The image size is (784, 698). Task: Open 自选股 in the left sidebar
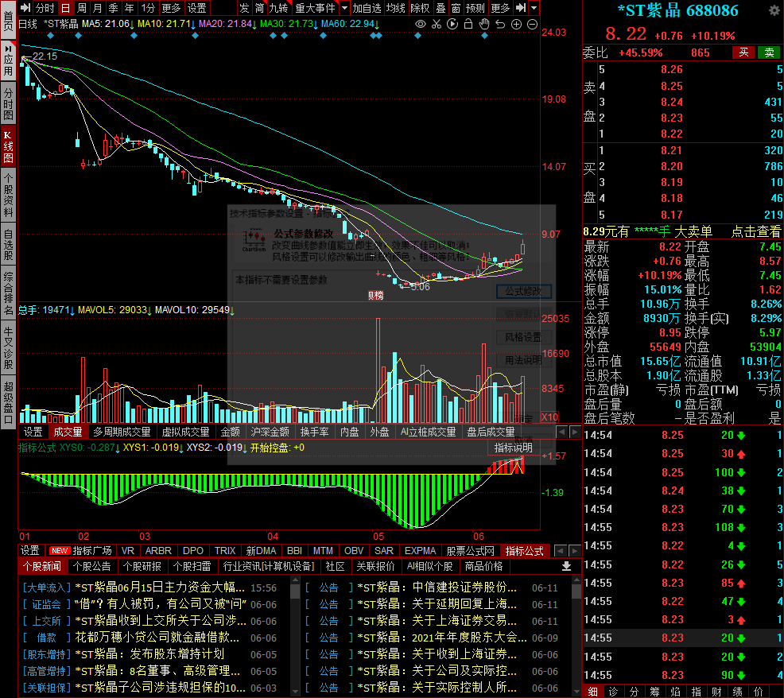tap(8, 244)
